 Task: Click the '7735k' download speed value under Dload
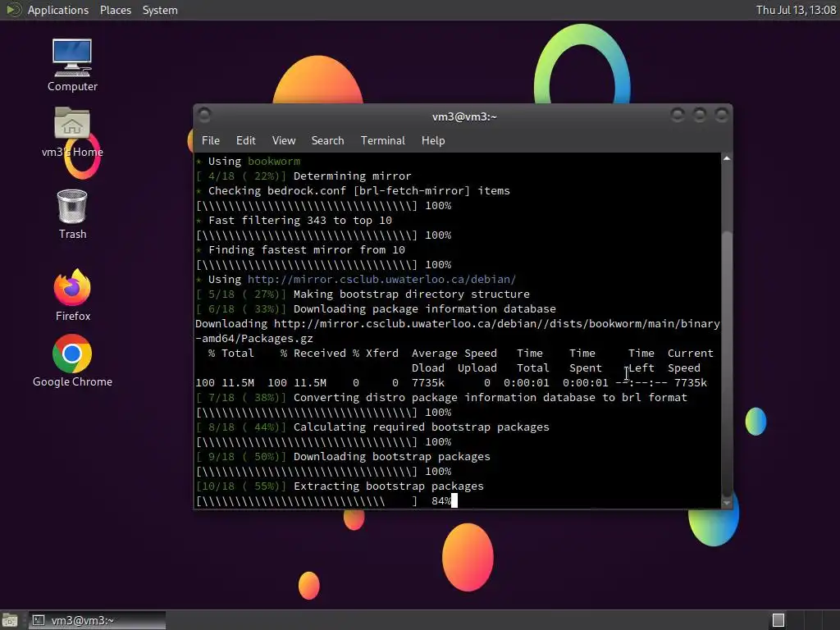pyautogui.click(x=428, y=382)
